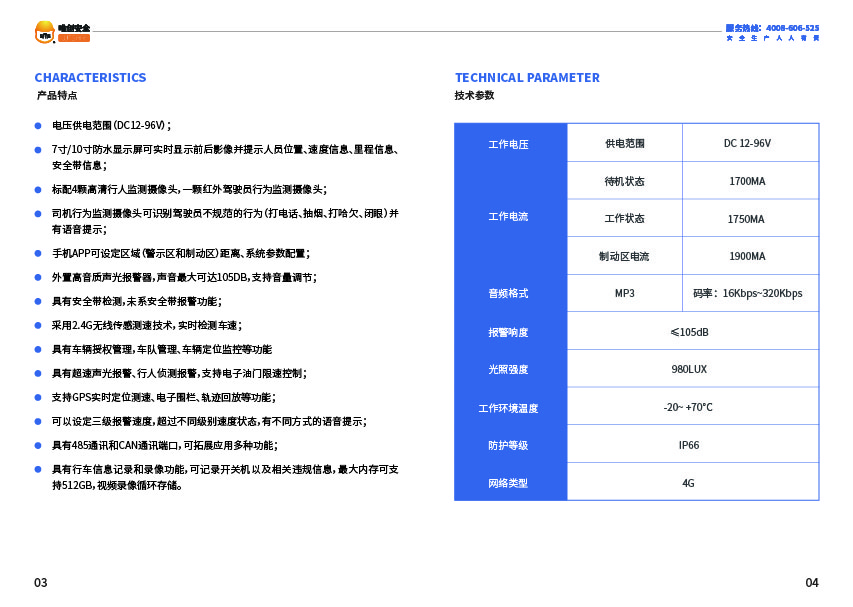
Task: Click the IP66 protection rating cell
Action: [690, 445]
